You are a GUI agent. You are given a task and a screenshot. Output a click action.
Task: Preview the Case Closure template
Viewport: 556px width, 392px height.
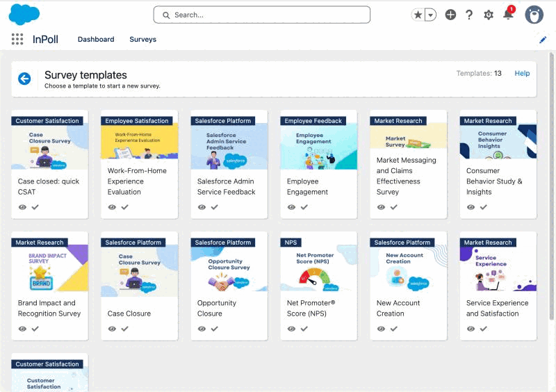(112, 329)
